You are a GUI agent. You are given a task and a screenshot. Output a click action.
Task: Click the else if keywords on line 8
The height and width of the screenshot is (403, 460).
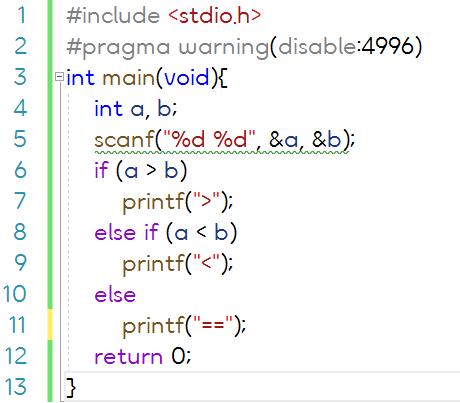(126, 232)
